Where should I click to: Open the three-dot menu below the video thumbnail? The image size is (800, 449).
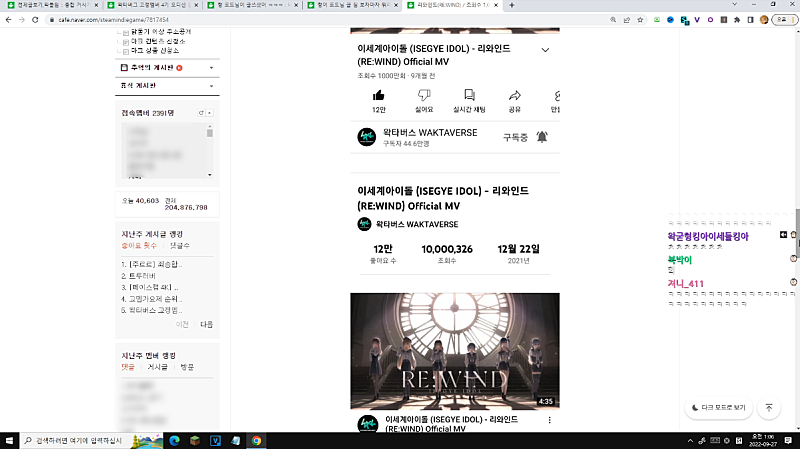click(x=549, y=420)
